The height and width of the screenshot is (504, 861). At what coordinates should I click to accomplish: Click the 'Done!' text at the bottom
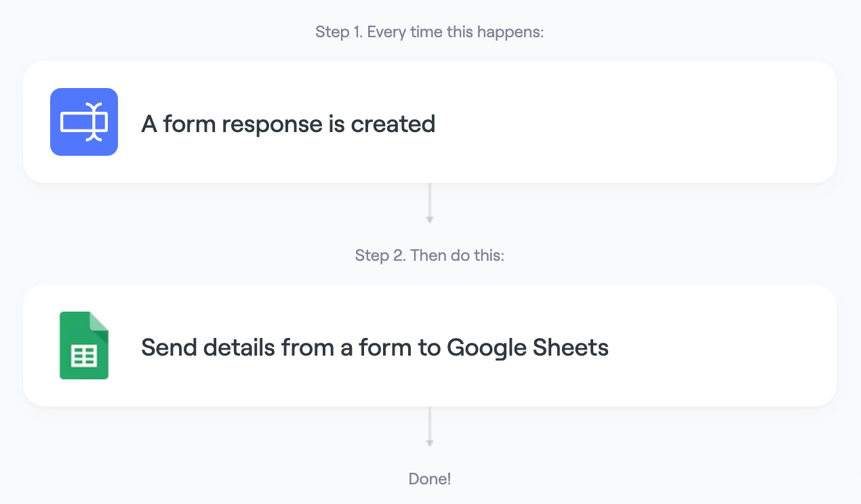click(x=430, y=479)
